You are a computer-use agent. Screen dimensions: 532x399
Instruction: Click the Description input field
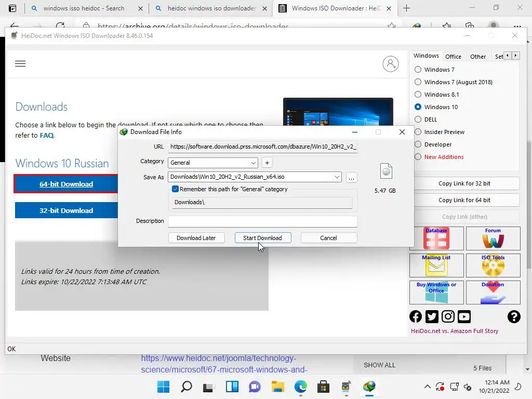[262, 221]
